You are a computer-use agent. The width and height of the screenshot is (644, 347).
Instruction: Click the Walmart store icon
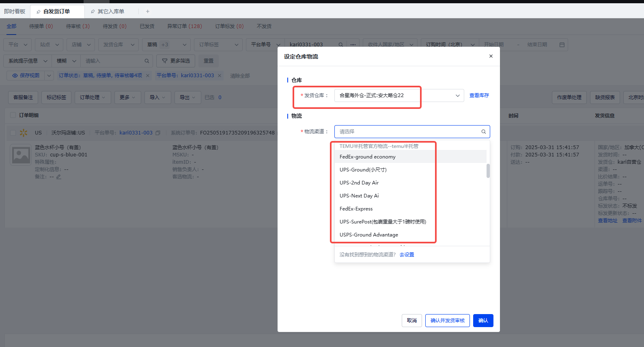pos(24,133)
